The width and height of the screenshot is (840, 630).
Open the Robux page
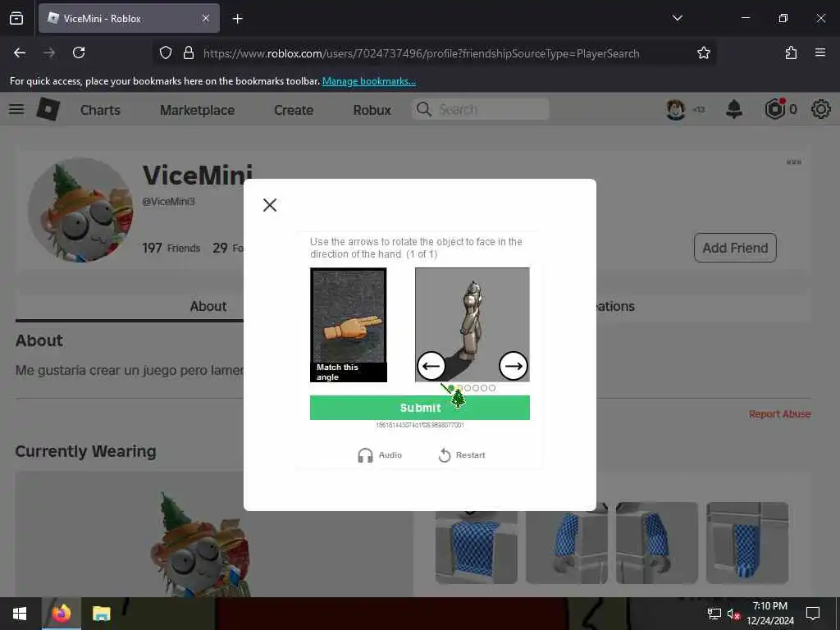coord(372,110)
